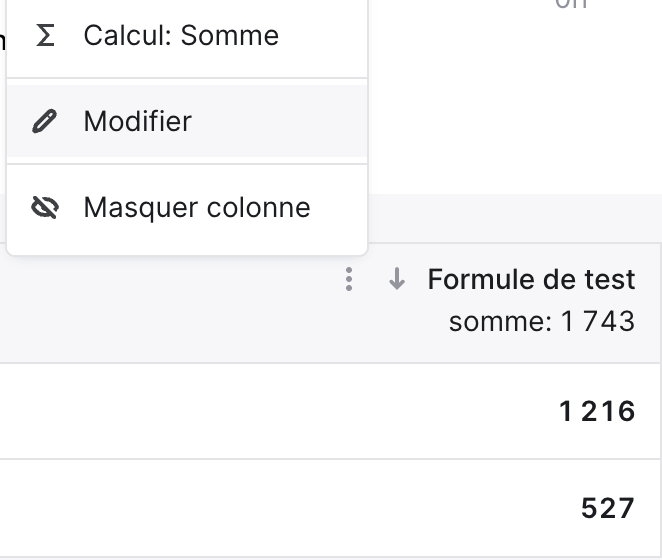Click the truncated grey text at top right

pos(571,4)
